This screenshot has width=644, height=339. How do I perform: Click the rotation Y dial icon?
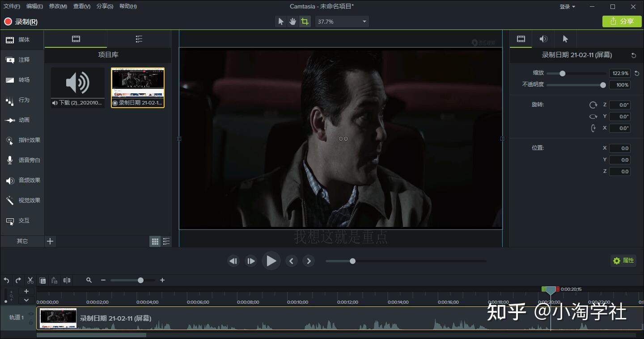[593, 117]
